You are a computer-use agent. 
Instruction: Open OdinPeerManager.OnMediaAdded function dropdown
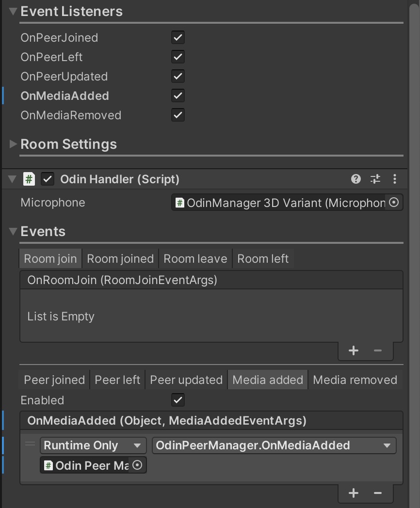point(274,445)
